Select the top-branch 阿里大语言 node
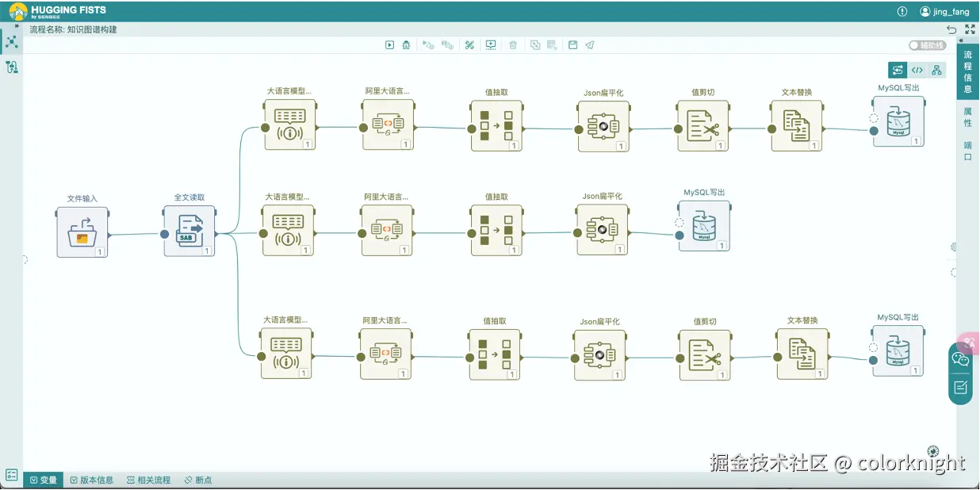 (x=389, y=124)
